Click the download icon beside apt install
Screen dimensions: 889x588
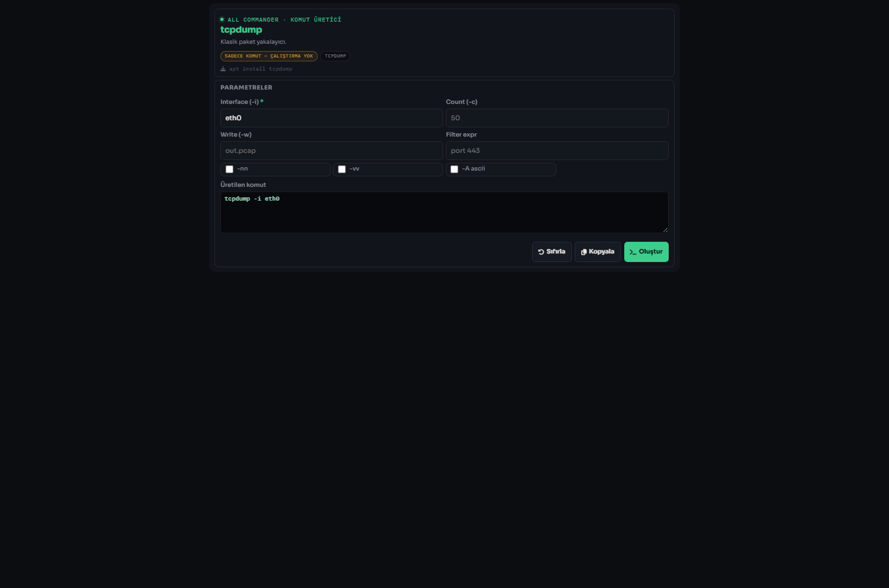click(223, 69)
